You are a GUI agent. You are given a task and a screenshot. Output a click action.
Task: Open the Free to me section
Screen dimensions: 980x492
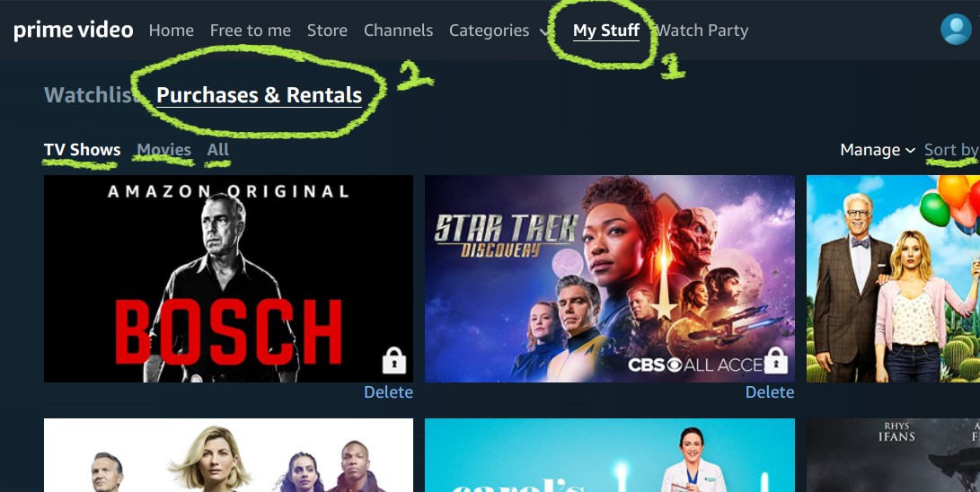click(250, 31)
